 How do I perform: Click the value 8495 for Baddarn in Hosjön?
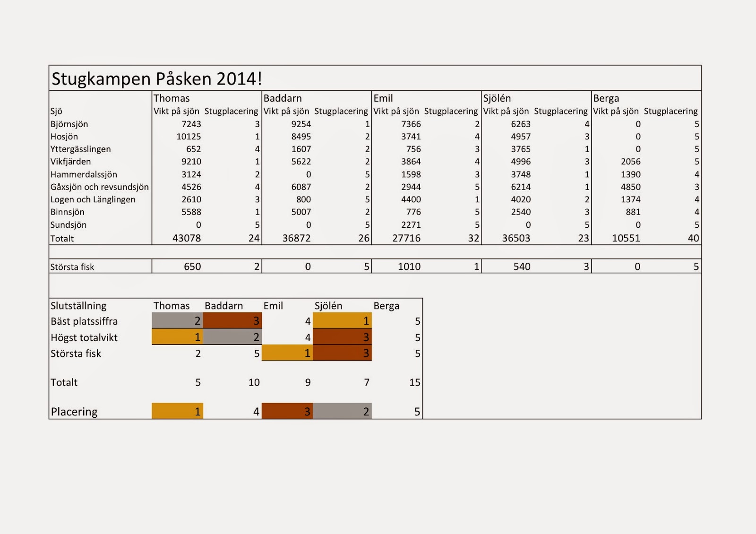click(301, 137)
